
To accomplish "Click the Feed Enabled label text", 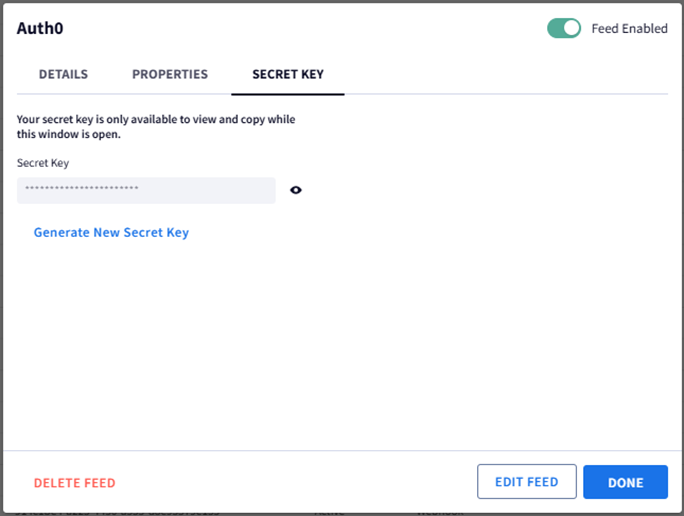I will 629,29.
